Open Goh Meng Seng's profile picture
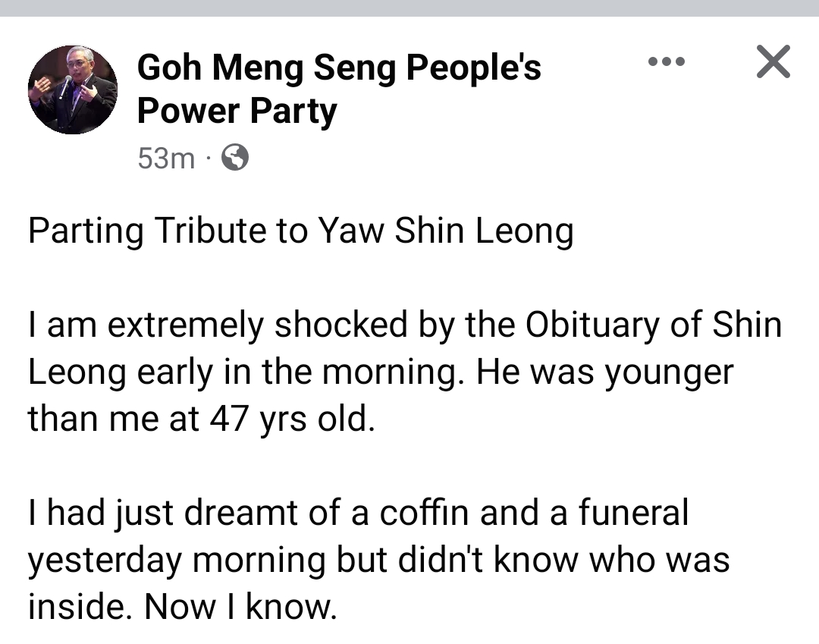819x644 pixels. coord(73,90)
